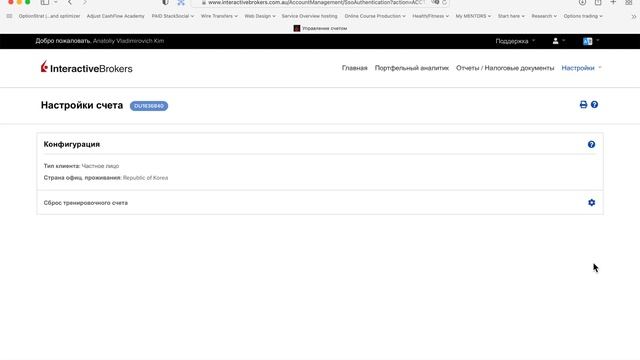
Task: Toggle the Safari sidebar button
Action: coord(45,2)
